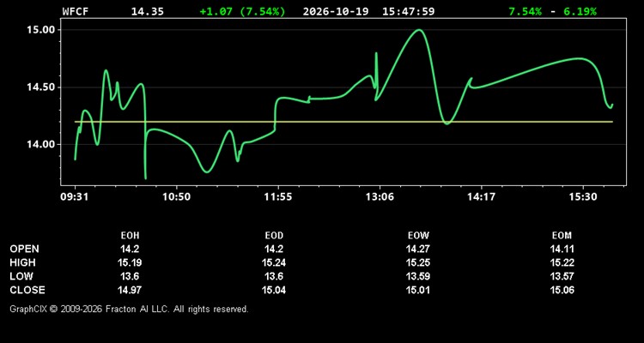
Task: Click the EOD high value 15.24
Action: (274, 262)
